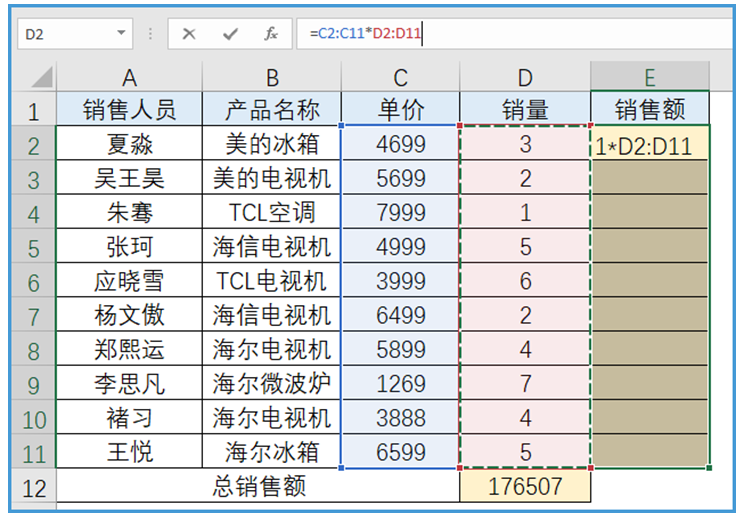Screen dimensions: 744x519
Task: Select column C header
Action: pyautogui.click(x=400, y=78)
